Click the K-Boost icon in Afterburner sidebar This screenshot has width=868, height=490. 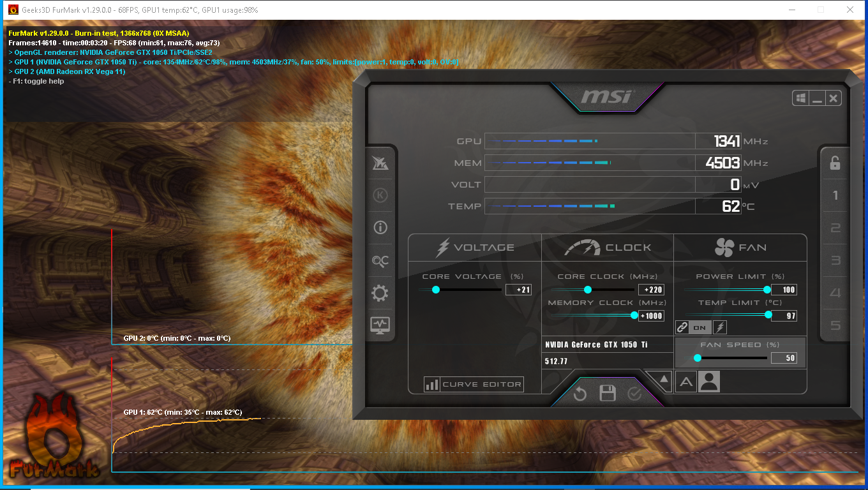click(380, 195)
